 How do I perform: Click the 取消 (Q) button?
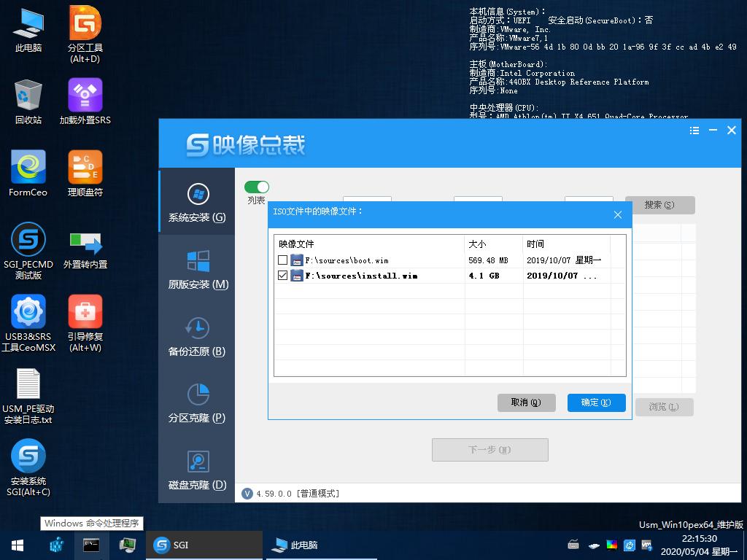[x=527, y=402]
